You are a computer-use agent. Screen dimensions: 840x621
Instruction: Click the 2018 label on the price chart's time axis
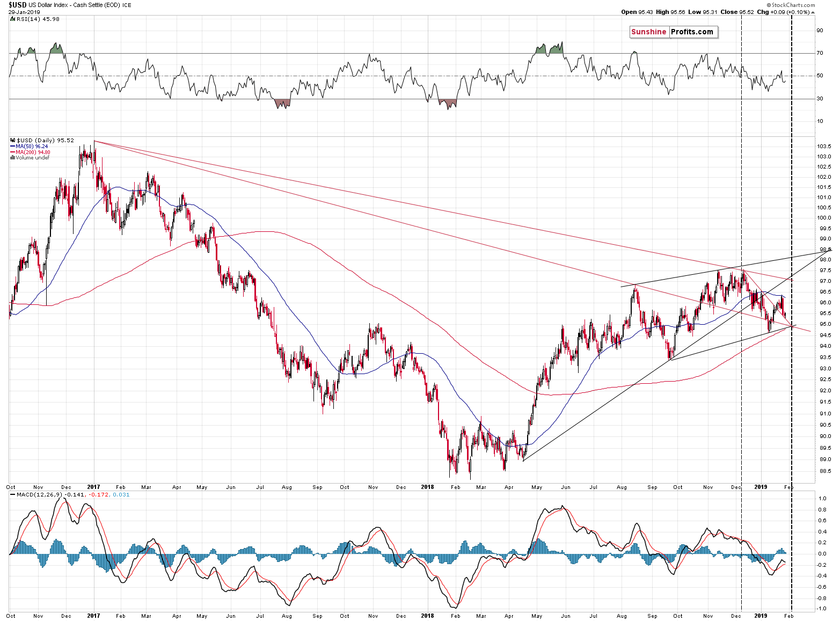click(427, 487)
